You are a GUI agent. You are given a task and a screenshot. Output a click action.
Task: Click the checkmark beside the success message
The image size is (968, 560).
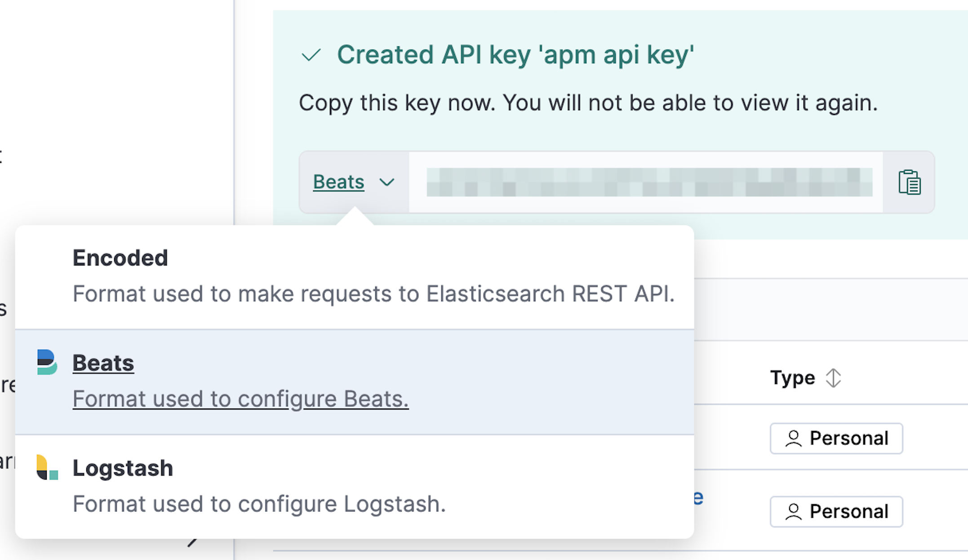[x=311, y=55]
